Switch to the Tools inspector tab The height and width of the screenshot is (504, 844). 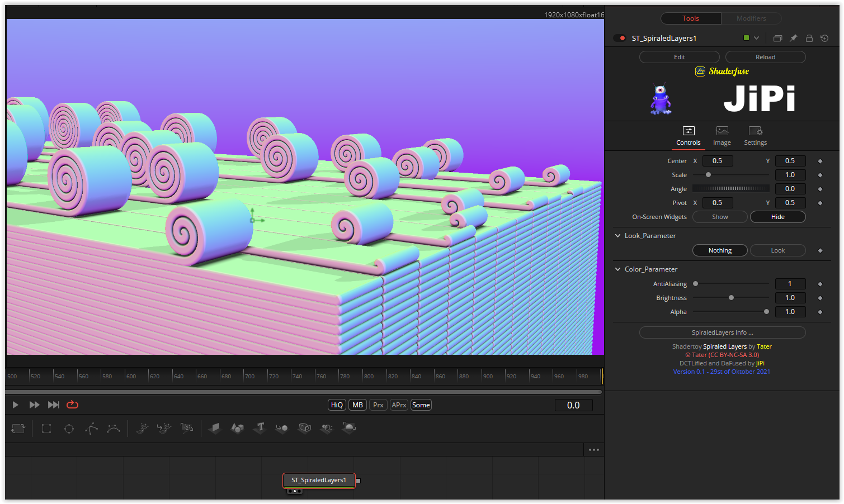691,18
